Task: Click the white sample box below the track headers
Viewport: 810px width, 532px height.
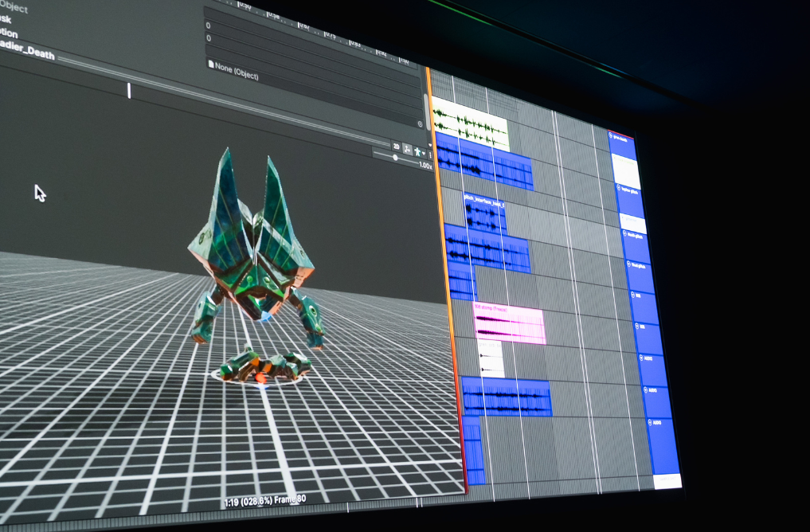Action: [x=667, y=481]
